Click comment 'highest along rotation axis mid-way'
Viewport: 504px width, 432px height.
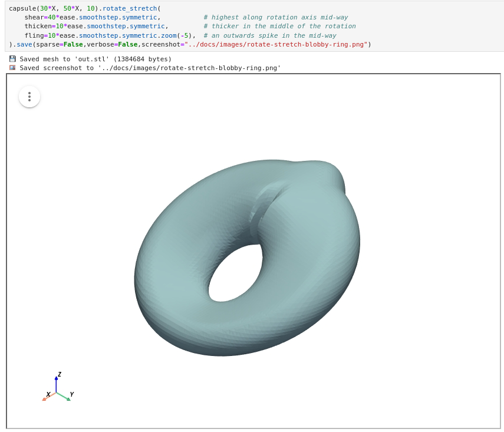click(276, 17)
